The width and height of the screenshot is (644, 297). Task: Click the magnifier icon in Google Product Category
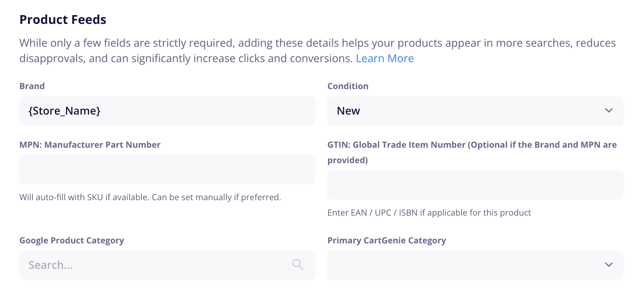click(x=298, y=265)
